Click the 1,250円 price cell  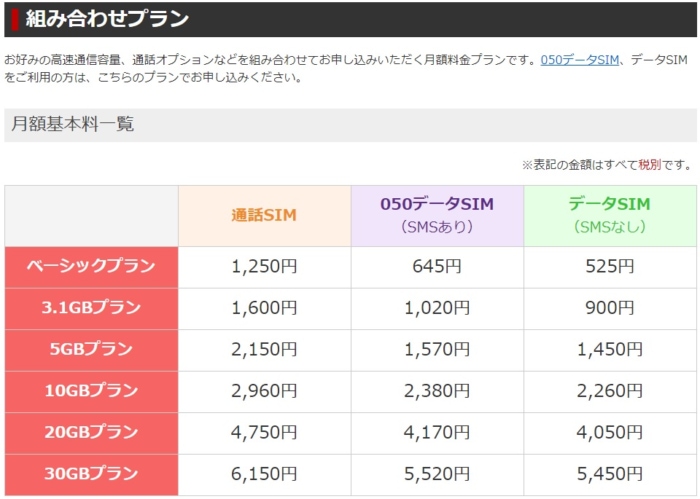264,267
